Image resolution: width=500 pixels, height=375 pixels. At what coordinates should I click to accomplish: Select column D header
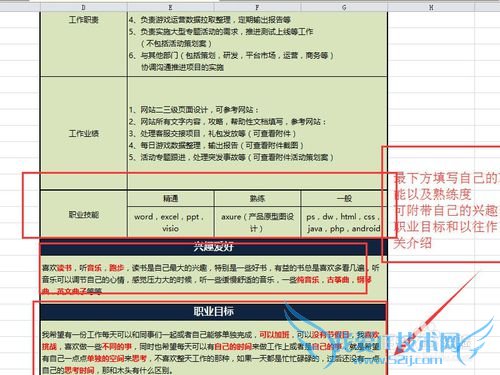click(x=83, y=7)
